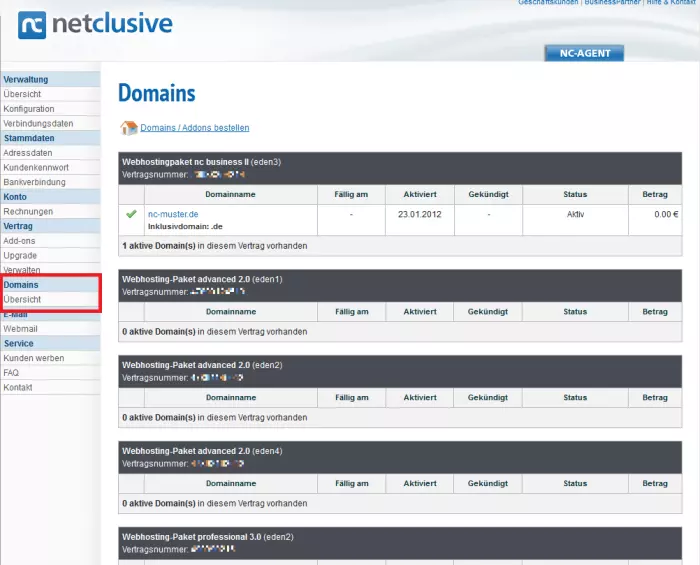Click Webhosting-Paket advanced 2.0 (eden2) header
Screen dimensions: 700x565
click(400, 371)
